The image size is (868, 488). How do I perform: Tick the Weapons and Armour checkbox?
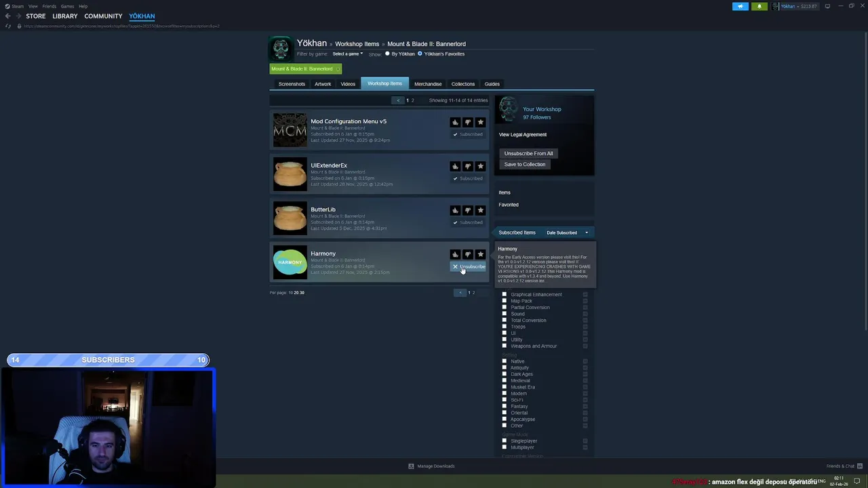pyautogui.click(x=504, y=346)
